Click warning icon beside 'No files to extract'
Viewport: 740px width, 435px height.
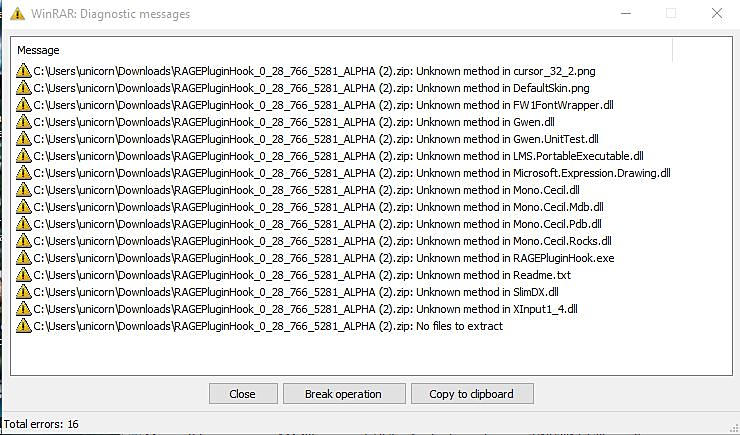coord(24,326)
